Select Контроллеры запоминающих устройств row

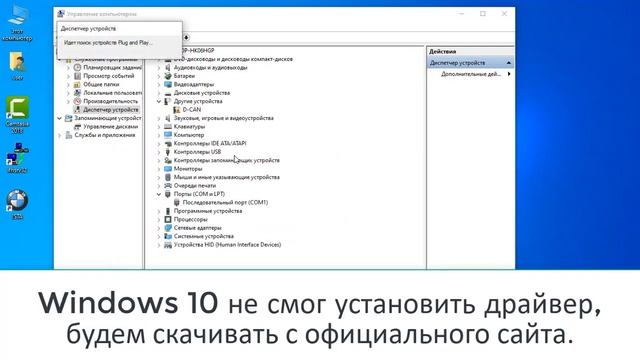click(x=227, y=160)
